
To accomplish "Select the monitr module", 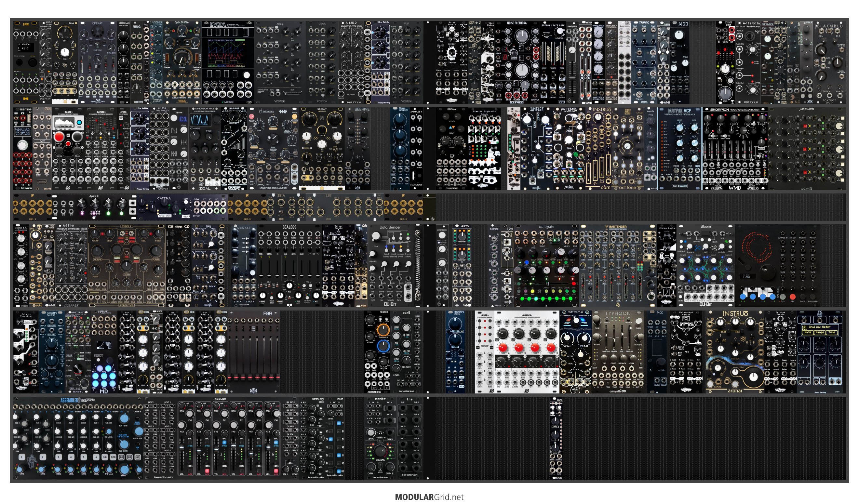I will 381,438.
